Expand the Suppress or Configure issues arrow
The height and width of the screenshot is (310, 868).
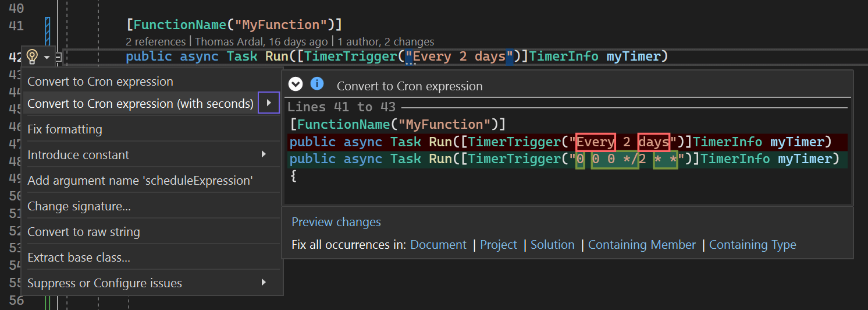[264, 283]
